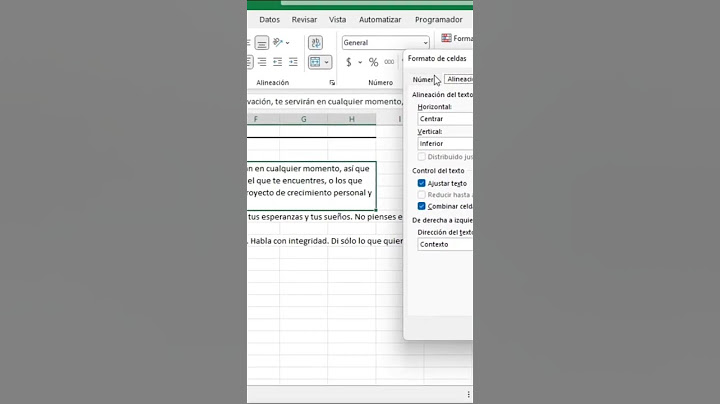Open the Alineación dialog launcher icon
The image size is (720, 404).
[332, 83]
